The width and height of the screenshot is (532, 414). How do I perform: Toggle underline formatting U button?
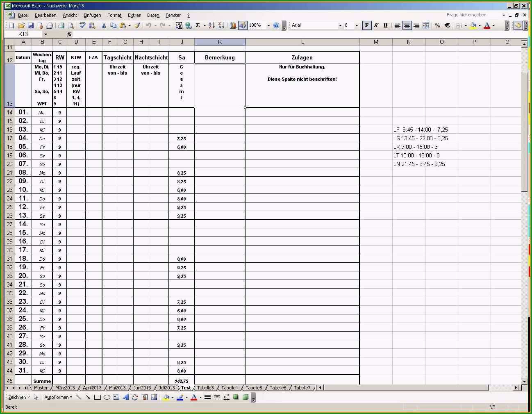click(x=386, y=25)
